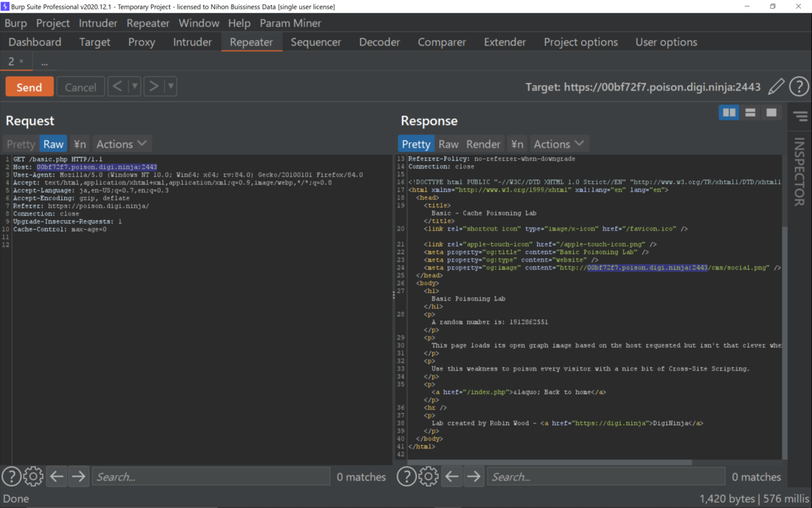Switch to Decoder tab
The image size is (812, 508).
[x=380, y=42]
